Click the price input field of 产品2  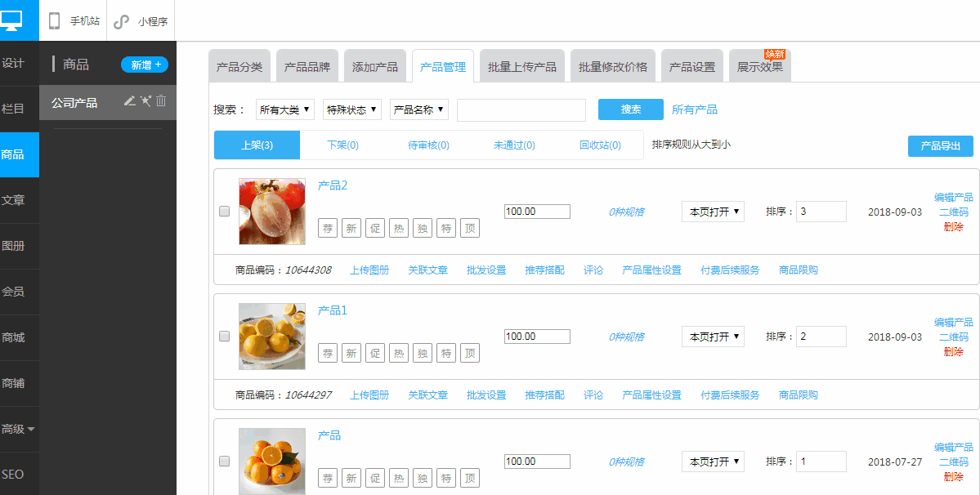[537, 211]
